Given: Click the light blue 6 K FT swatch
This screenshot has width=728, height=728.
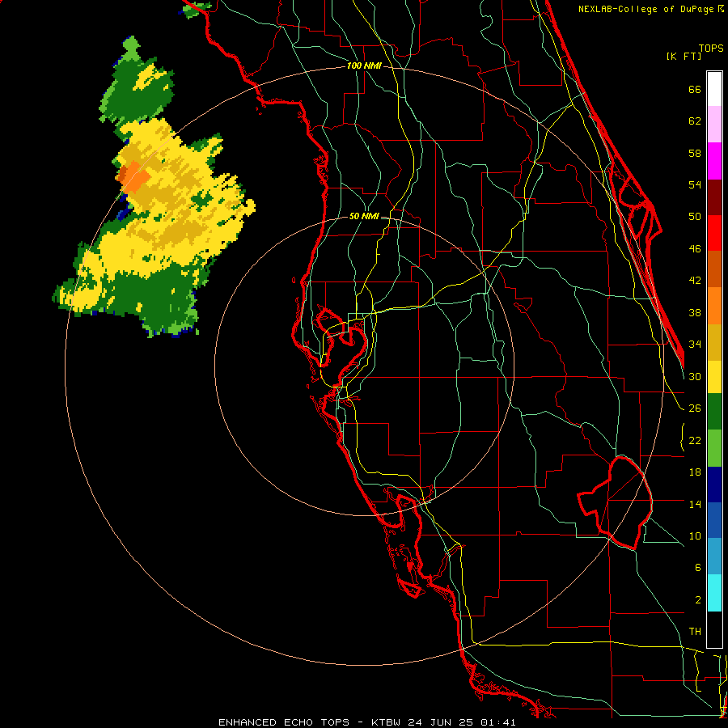Looking at the screenshot, I should (x=714, y=557).
